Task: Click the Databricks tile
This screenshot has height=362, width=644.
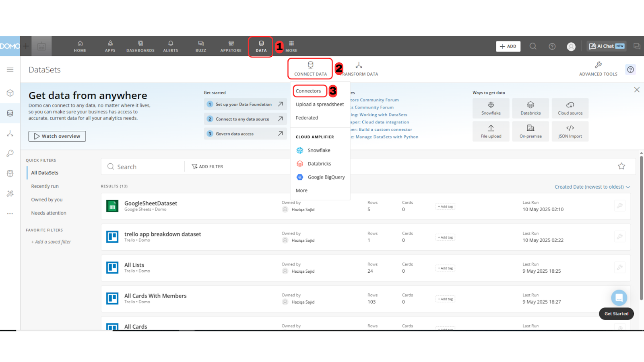Action: click(530, 108)
